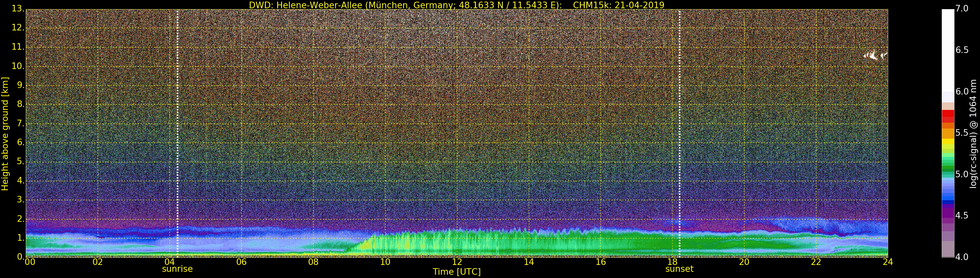
Task: Click the dotted white sunrise marker line
Action: pos(177,133)
